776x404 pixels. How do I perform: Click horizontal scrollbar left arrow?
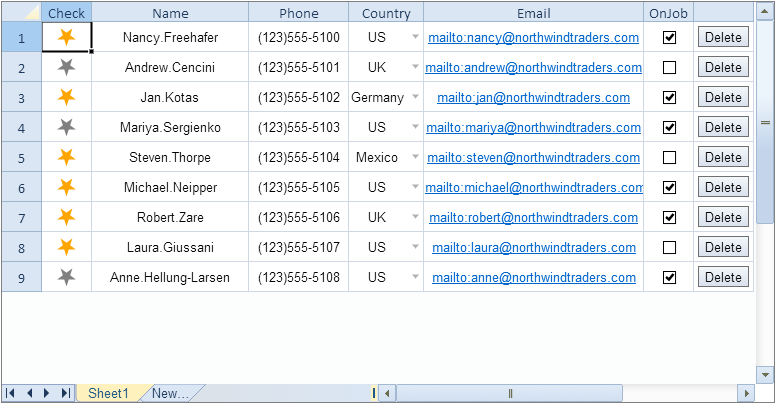[388, 394]
